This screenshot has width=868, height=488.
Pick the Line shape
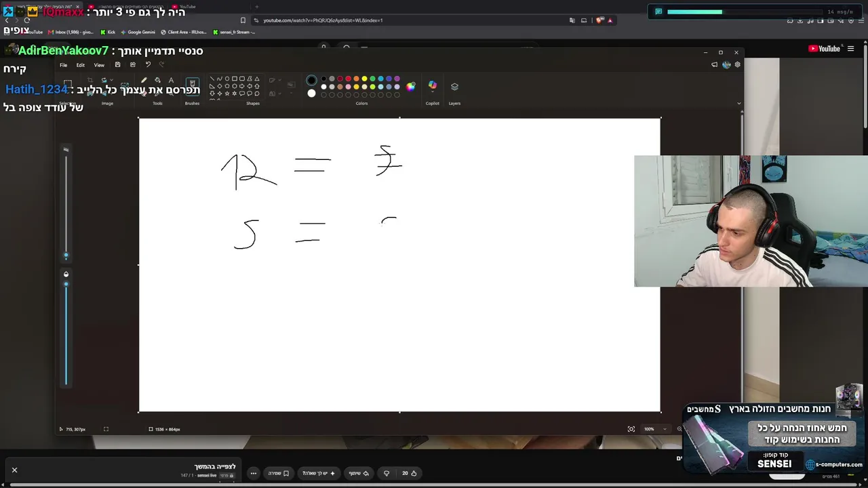tap(212, 79)
